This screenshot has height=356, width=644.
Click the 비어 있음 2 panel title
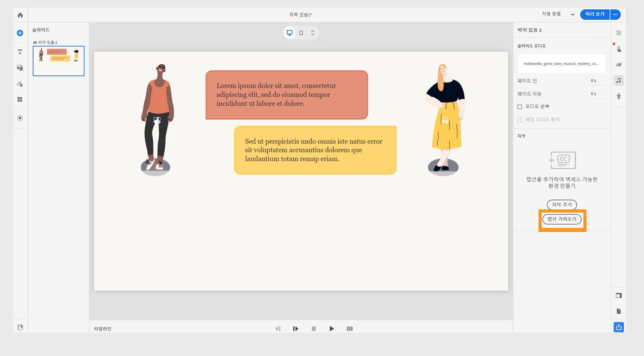[x=529, y=30]
